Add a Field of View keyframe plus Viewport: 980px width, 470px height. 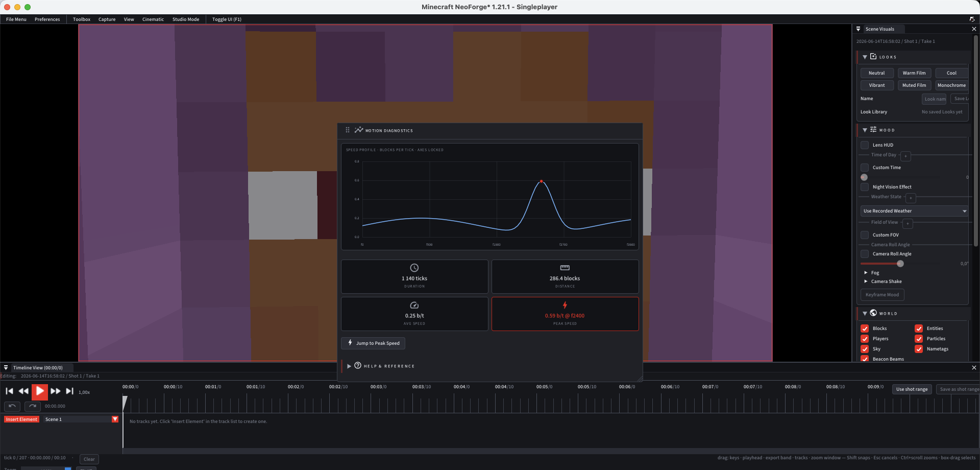pos(908,223)
